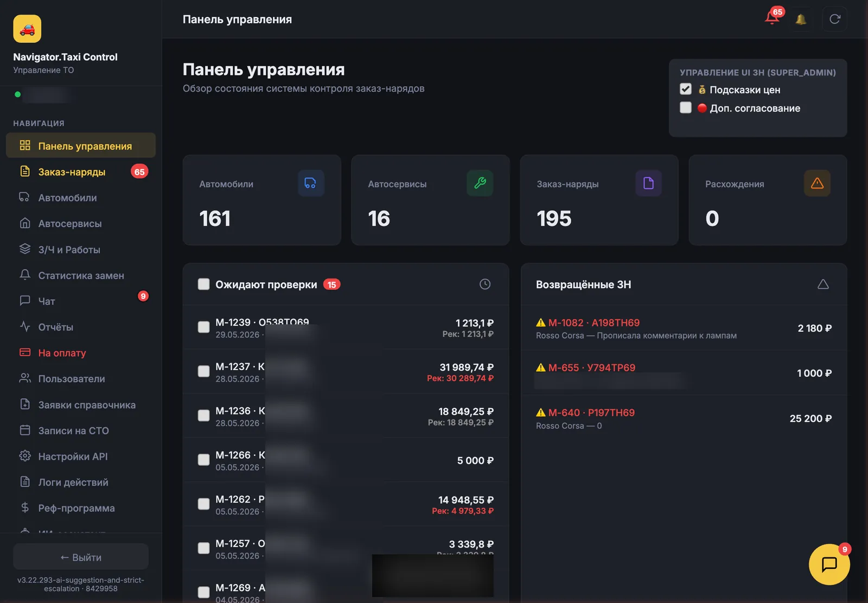
Task: Click clock icon in Ожидают проверки header
Action: pos(485,284)
